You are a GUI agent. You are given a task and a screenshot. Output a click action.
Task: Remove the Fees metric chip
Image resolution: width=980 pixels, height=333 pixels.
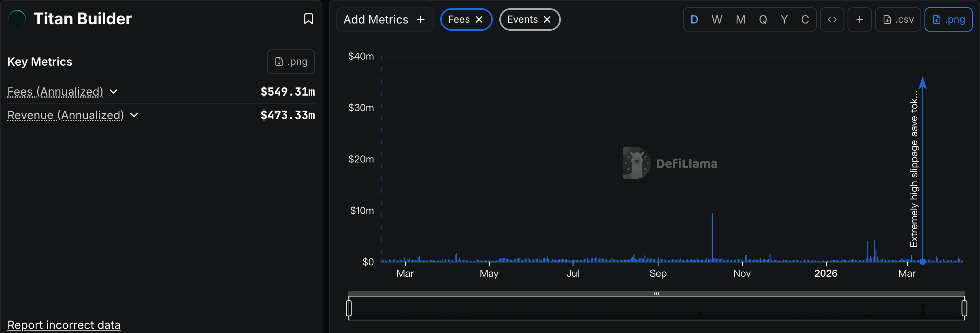(479, 19)
